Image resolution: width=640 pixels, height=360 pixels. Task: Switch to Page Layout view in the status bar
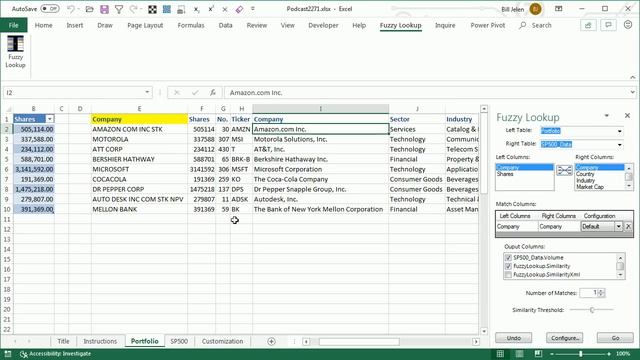tap(519, 354)
